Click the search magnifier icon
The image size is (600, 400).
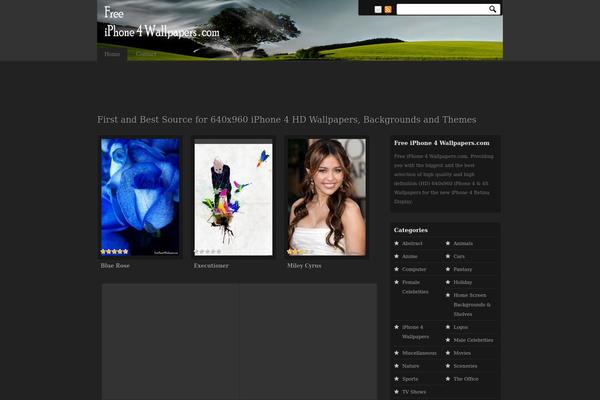tap(492, 9)
